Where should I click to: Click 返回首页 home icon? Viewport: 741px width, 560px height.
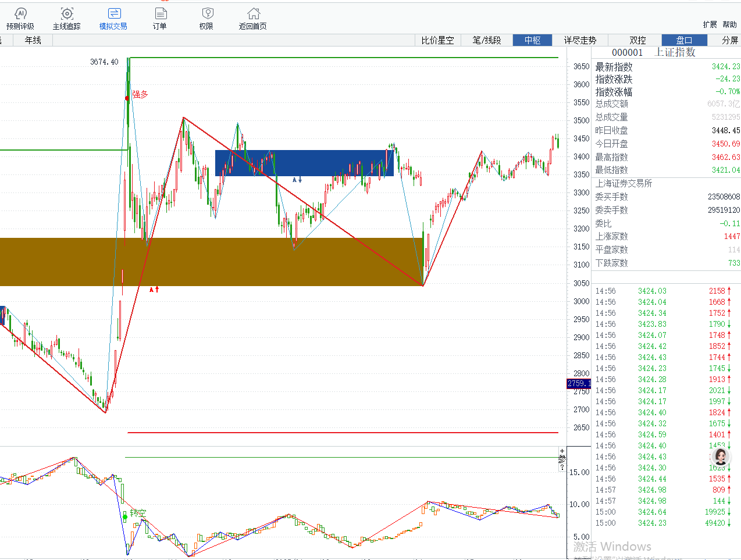[253, 19]
